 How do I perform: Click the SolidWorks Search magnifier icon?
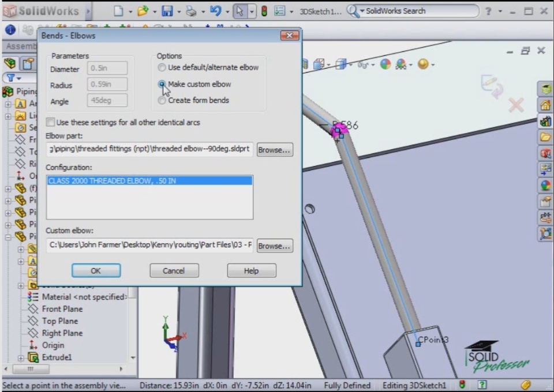pyautogui.click(x=352, y=11)
